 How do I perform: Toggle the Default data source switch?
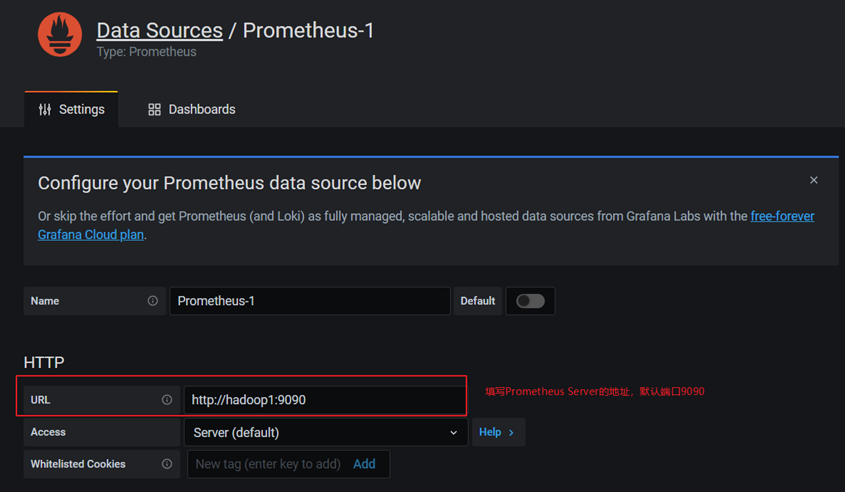tap(530, 301)
